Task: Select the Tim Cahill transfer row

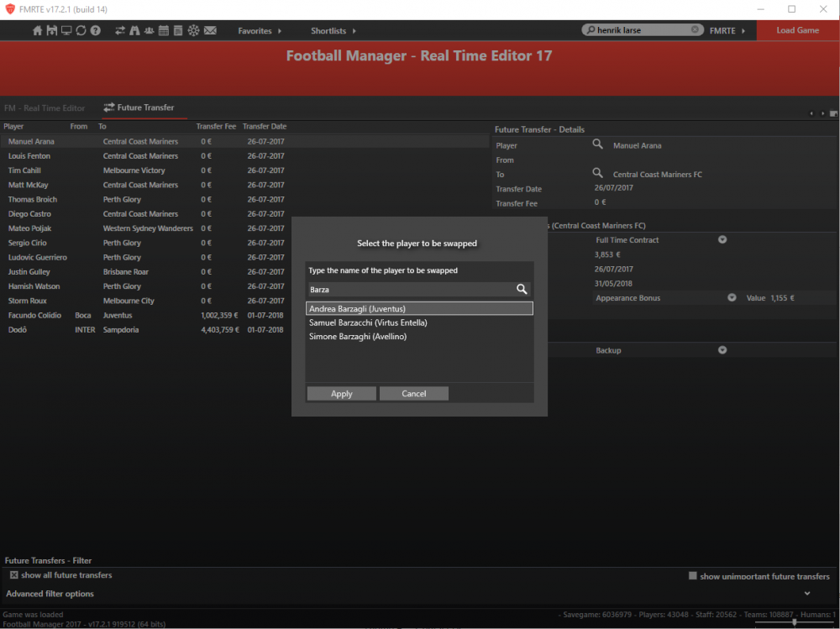Action: pos(244,170)
